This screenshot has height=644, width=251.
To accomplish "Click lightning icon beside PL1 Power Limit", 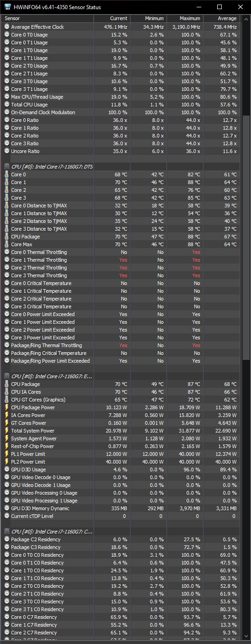I will pos(6,454).
